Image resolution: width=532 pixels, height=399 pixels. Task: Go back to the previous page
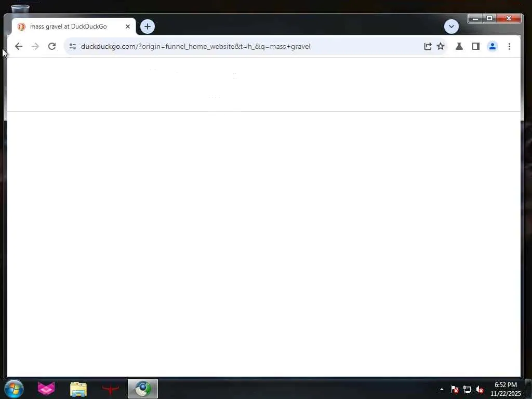[19, 46]
